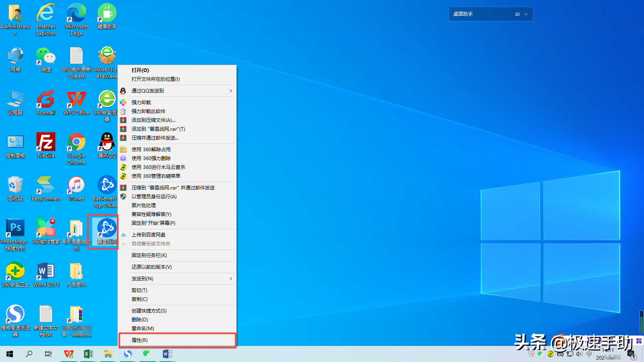Open the Google Chrome desktop icon

tap(76, 143)
